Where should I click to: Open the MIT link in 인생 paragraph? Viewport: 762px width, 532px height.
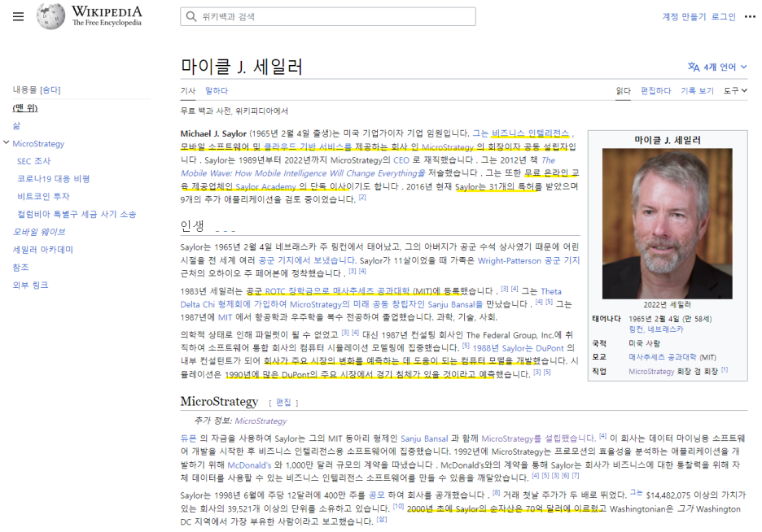[x=225, y=317]
